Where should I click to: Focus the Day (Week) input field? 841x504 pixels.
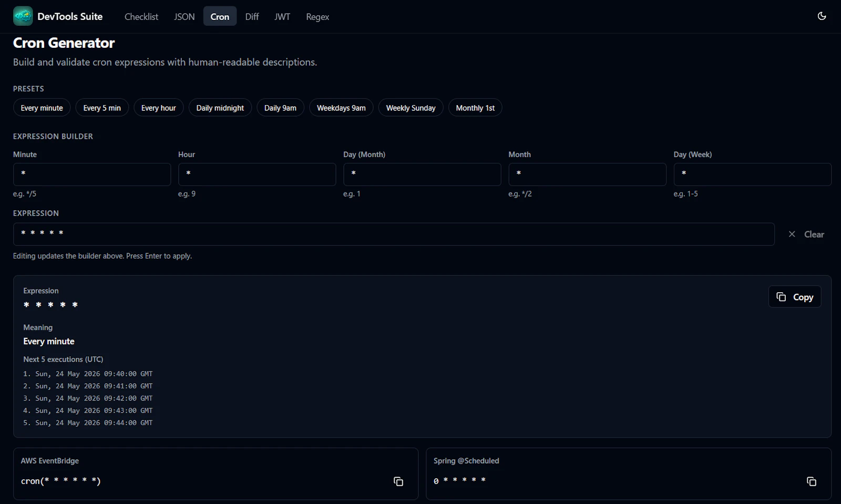coord(752,174)
